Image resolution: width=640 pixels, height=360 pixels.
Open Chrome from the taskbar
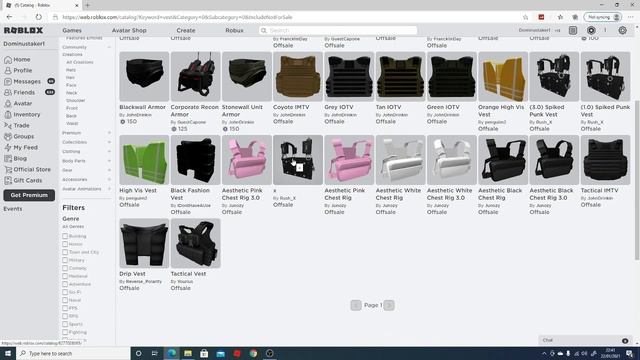click(253, 353)
